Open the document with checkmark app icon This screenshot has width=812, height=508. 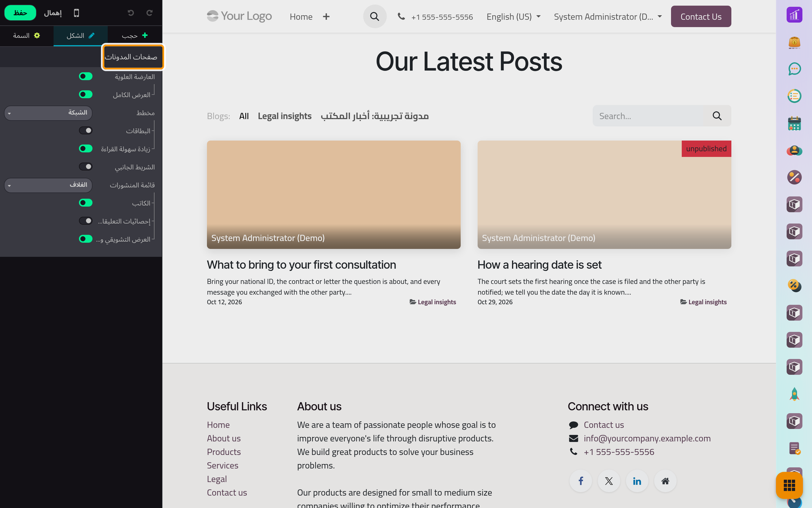pos(794,448)
